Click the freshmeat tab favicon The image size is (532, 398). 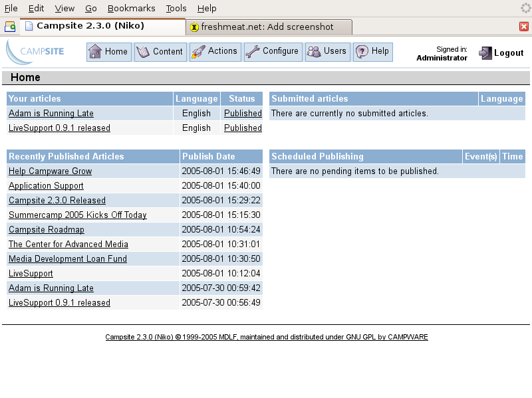click(194, 27)
